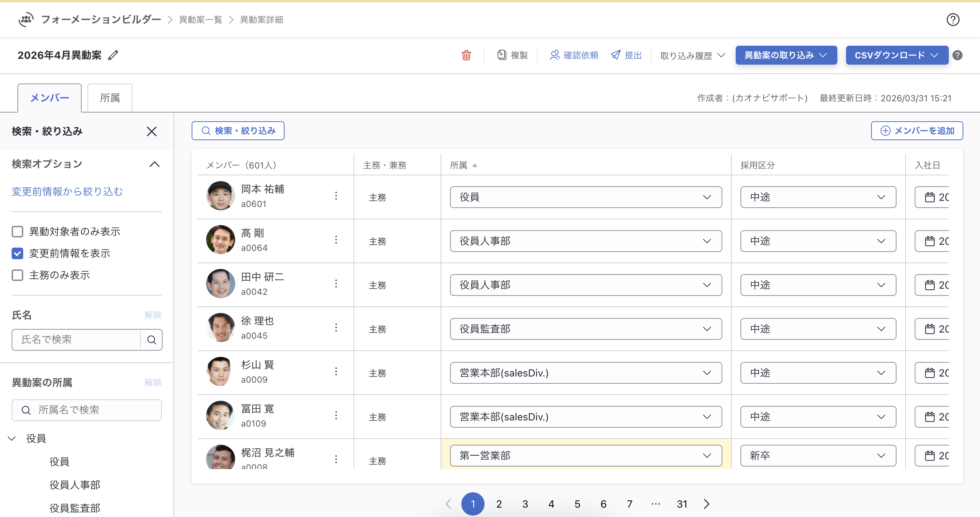Click メンバーを追加 button
The height and width of the screenshot is (517, 980).
point(917,131)
